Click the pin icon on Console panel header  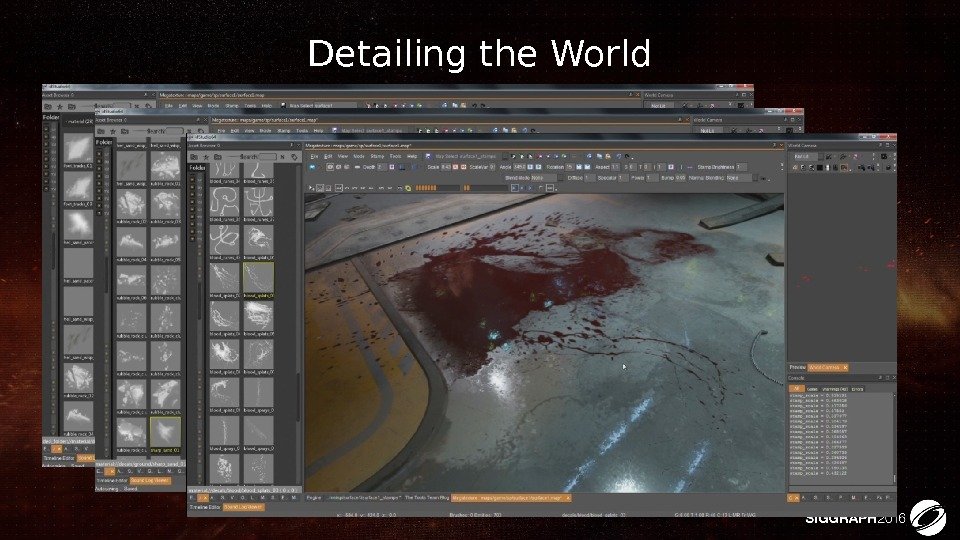click(879, 379)
